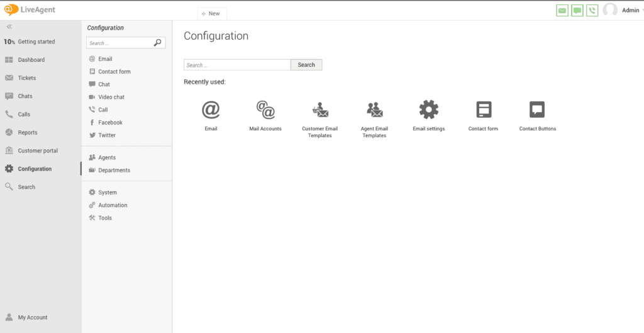The height and width of the screenshot is (333, 644).
Task: Open My Account link
Action: click(x=32, y=317)
